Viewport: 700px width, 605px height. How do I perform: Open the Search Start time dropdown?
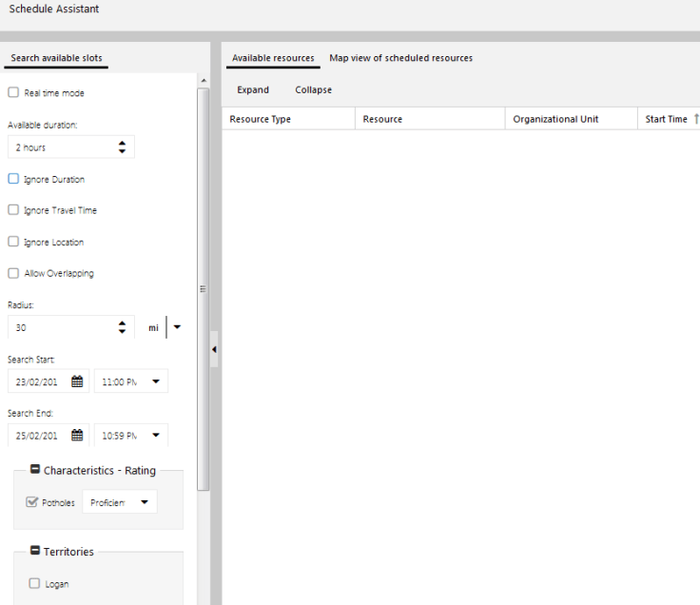click(155, 381)
